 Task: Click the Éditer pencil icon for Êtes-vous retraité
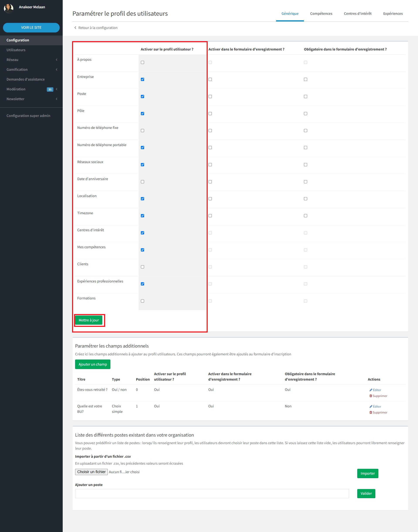(371, 390)
